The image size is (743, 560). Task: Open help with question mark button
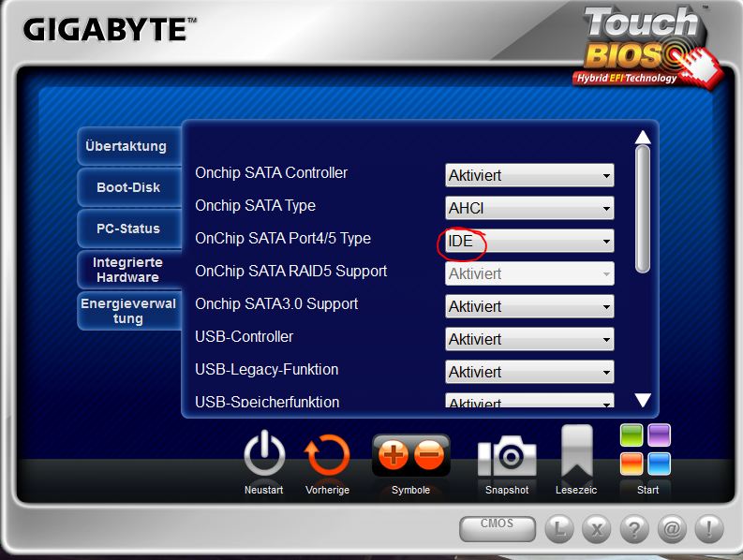click(634, 528)
